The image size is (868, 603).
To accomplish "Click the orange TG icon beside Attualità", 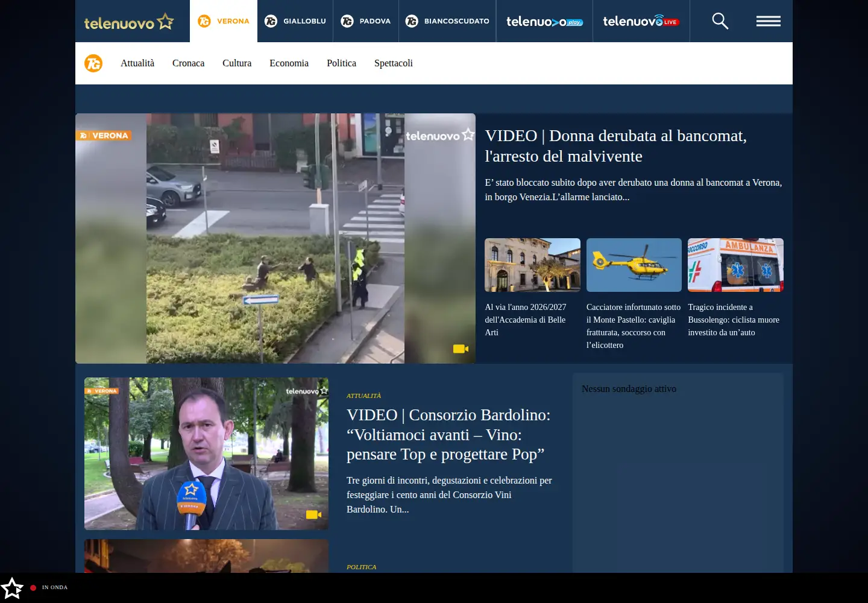I will [93, 63].
